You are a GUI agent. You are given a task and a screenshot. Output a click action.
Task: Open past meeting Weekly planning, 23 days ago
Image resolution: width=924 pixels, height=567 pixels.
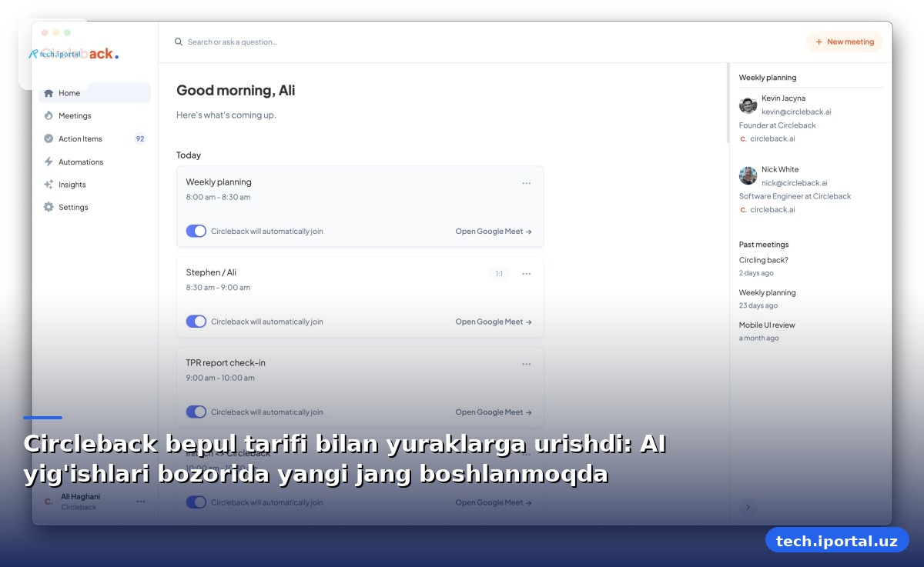(768, 292)
